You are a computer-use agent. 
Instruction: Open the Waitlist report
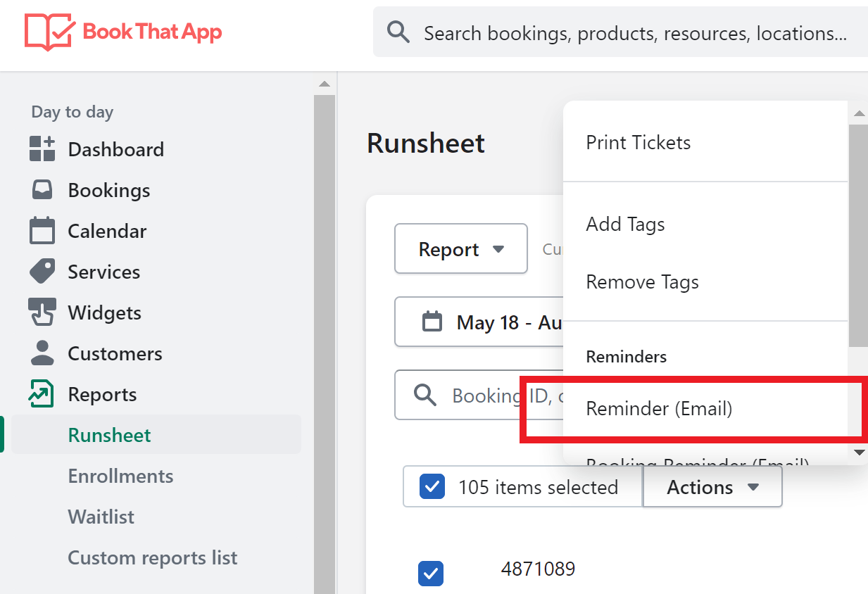(101, 517)
